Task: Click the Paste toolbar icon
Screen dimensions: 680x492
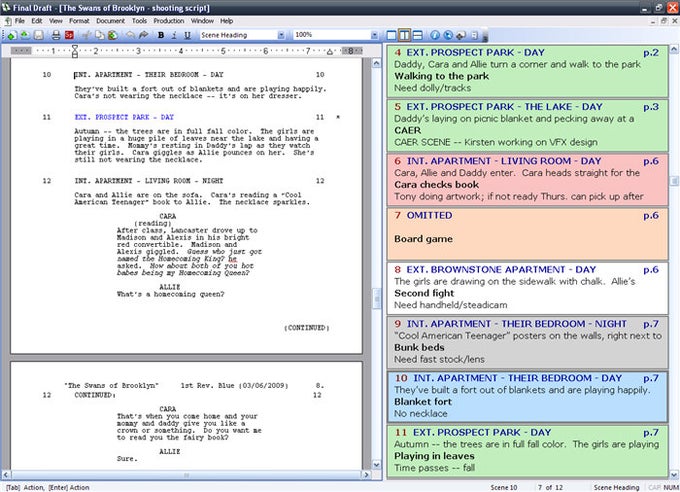Action: (113, 35)
